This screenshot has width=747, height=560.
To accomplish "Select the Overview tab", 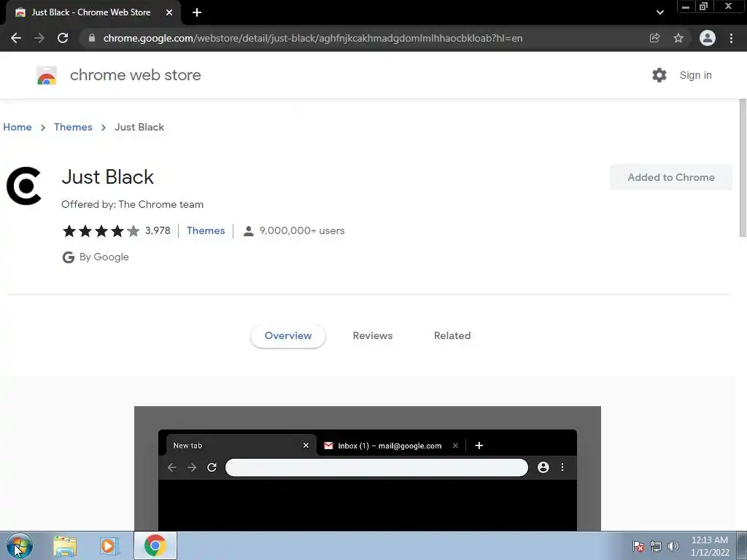I will (x=287, y=335).
